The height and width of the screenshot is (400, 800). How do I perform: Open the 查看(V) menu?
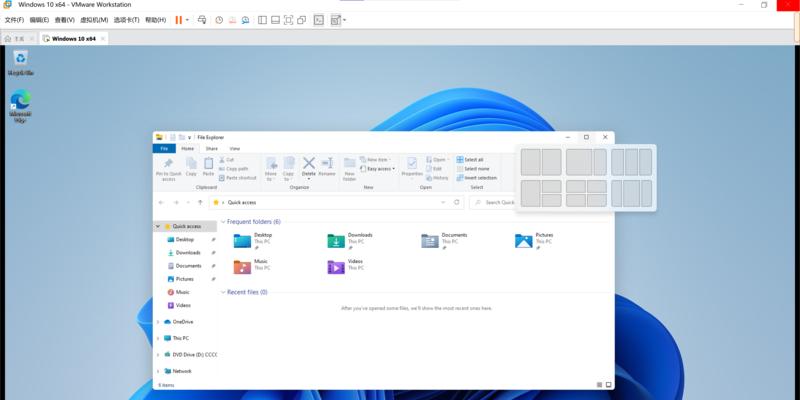click(65, 20)
